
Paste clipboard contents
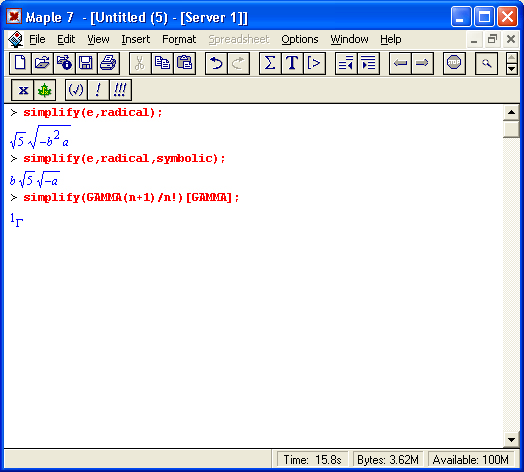tap(184, 63)
